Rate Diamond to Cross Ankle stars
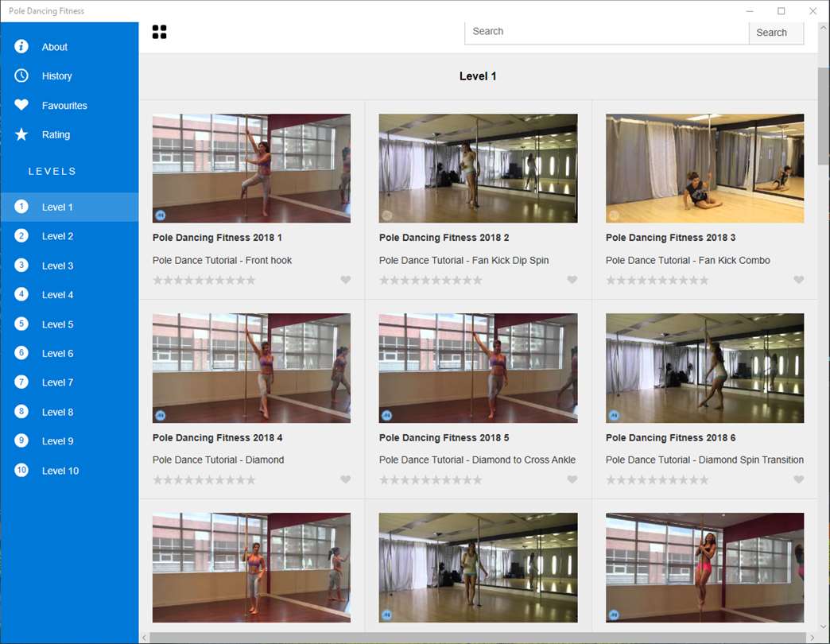The height and width of the screenshot is (644, 830). (431, 480)
